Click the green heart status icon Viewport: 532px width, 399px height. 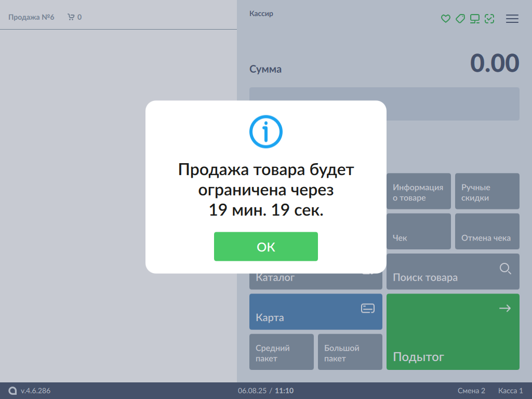pos(445,19)
